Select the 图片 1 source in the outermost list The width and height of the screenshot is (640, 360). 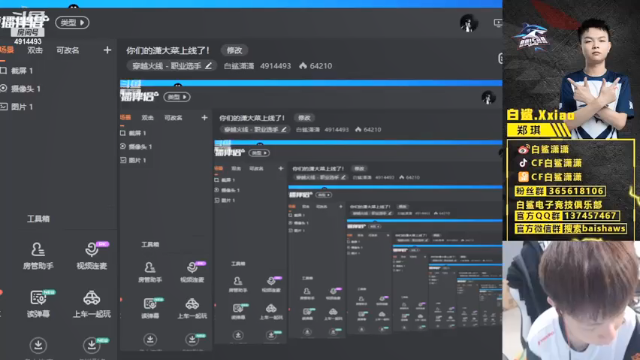coord(22,107)
